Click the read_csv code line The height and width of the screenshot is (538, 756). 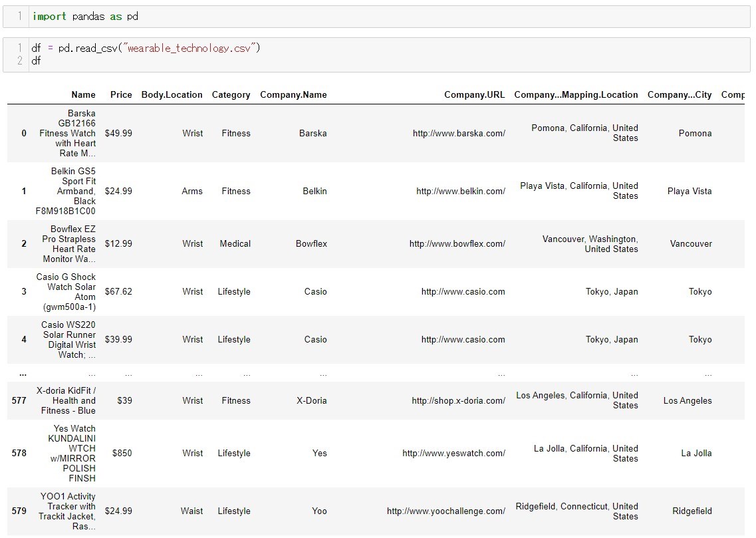tap(146, 49)
